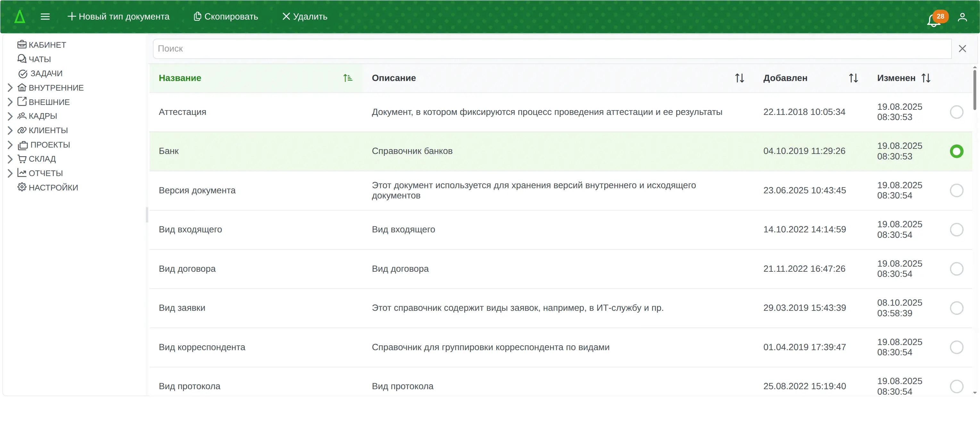Expand the ВНУТРЕННИЕ tree section

pyautogui.click(x=10, y=88)
